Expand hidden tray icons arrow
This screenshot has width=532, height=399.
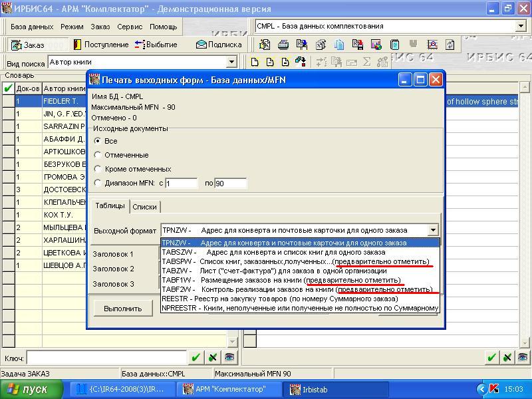481,389
